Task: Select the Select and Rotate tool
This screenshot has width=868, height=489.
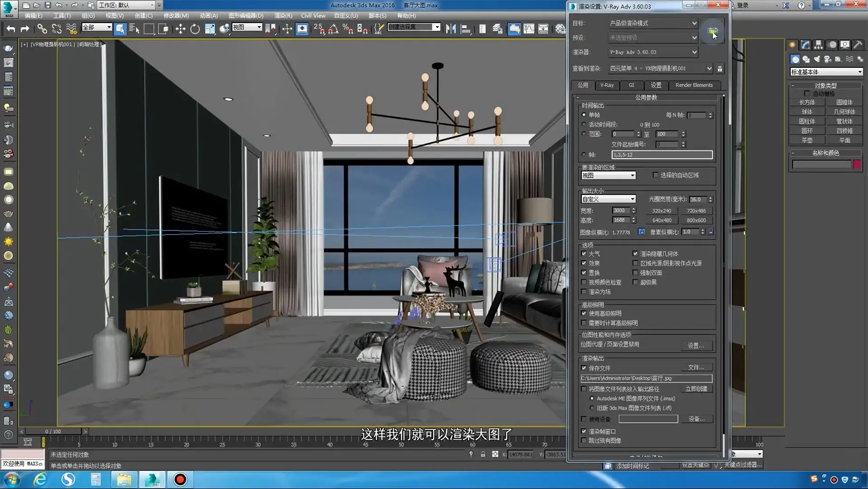Action: pyautogui.click(x=195, y=28)
